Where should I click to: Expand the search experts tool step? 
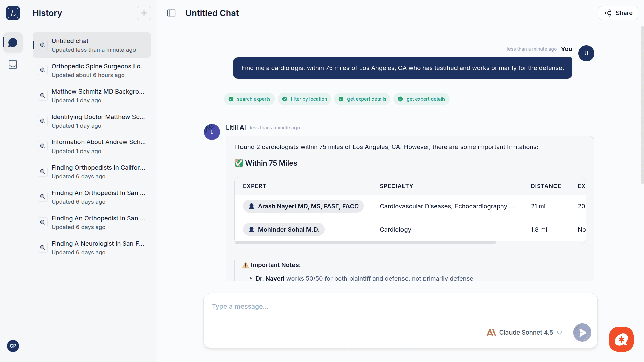coord(250,99)
